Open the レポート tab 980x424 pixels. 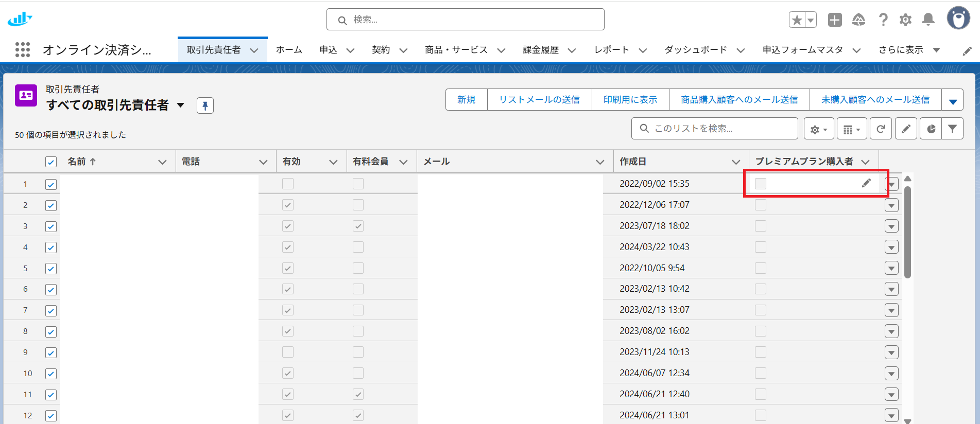612,50
